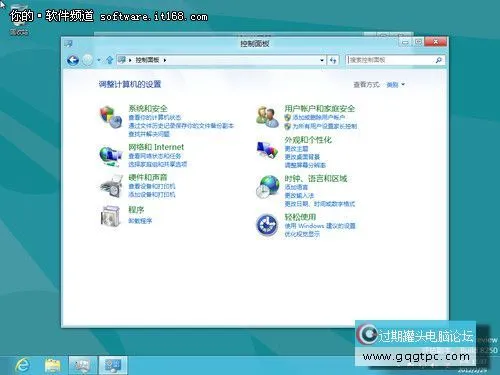Image resolution: width=500 pixels, height=375 pixels.
Task: Open the 用户帐户和家庭安全 heading
Action: coord(320,108)
